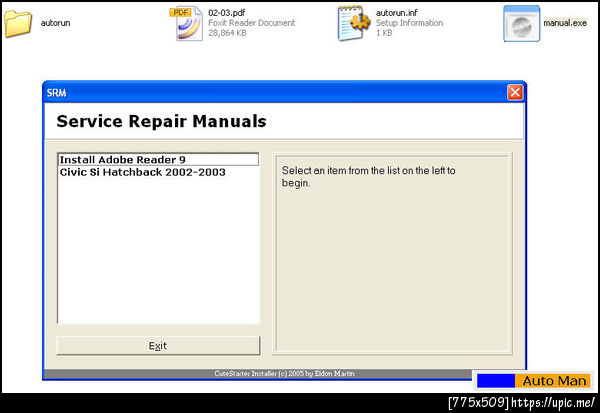This screenshot has width=600, height=413.
Task: Open the 02-03.pdf Foxit document icon
Action: 188,23
